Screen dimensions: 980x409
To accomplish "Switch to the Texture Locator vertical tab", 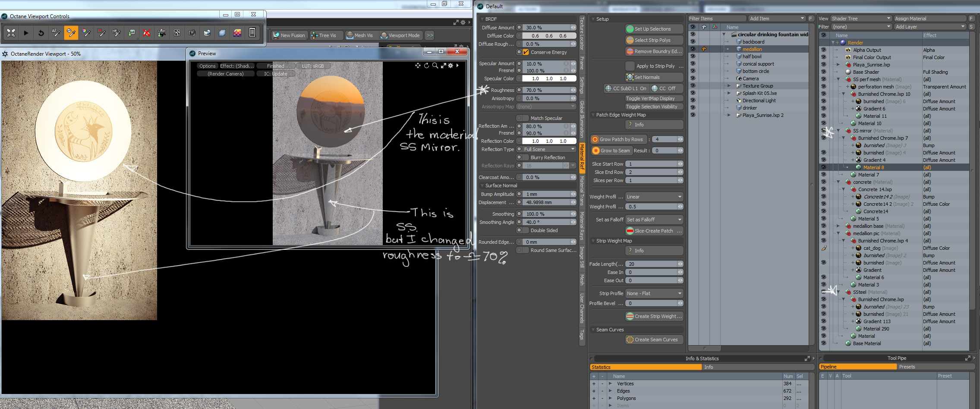I will [582, 34].
